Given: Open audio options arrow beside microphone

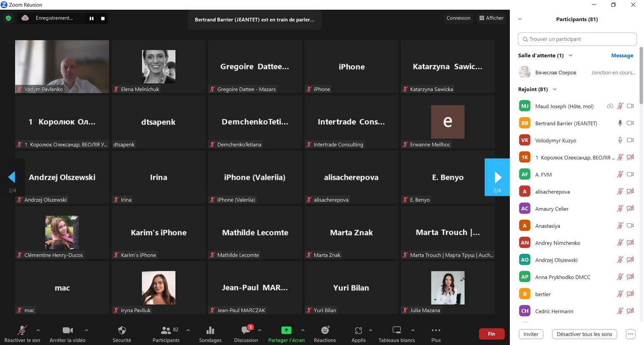Looking at the screenshot, I should click(x=38, y=330).
